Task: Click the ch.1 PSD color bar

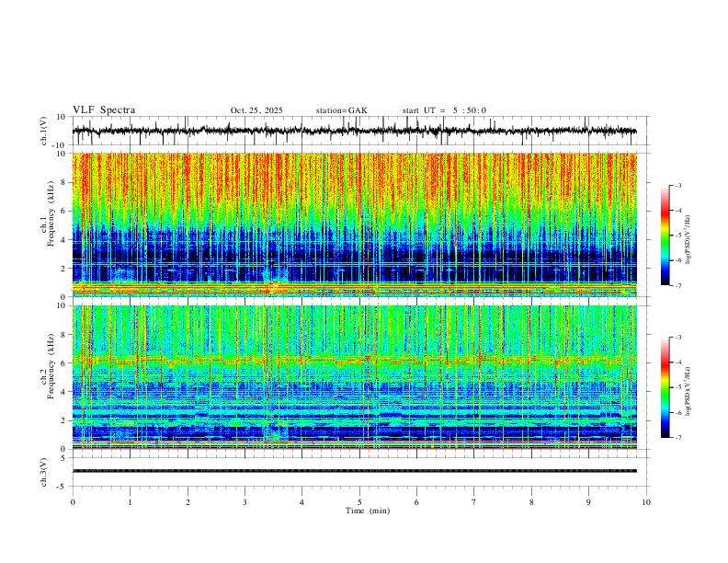Action: 665,236
